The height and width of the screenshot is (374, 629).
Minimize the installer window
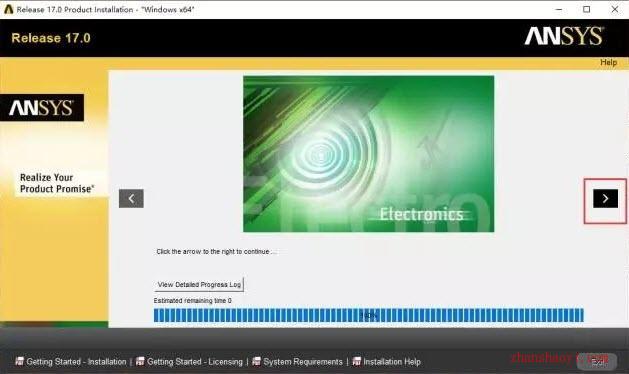point(559,9)
